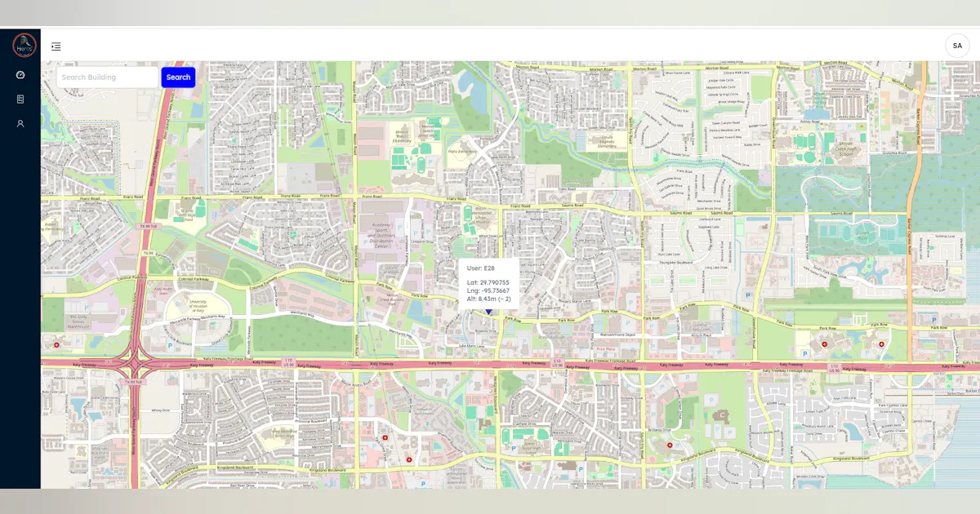Viewport: 980px width, 514px height.
Task: Select the 'User: E28' popup text
Action: point(481,268)
